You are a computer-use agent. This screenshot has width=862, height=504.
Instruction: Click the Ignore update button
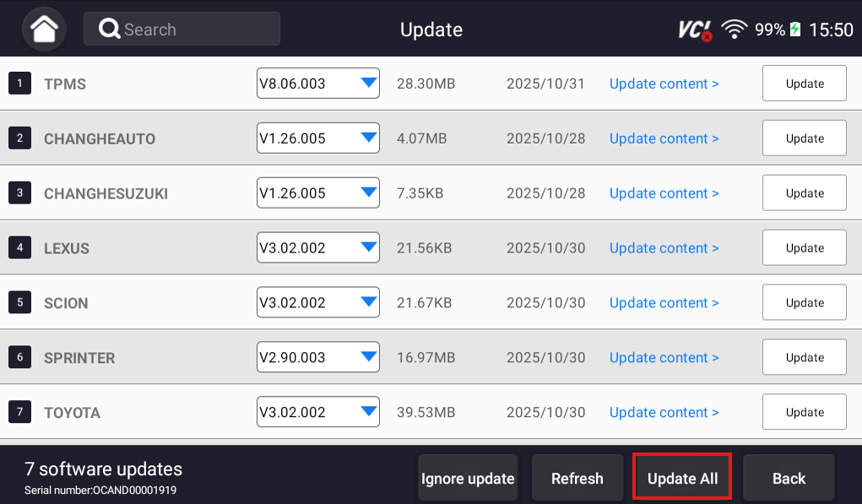point(468,478)
